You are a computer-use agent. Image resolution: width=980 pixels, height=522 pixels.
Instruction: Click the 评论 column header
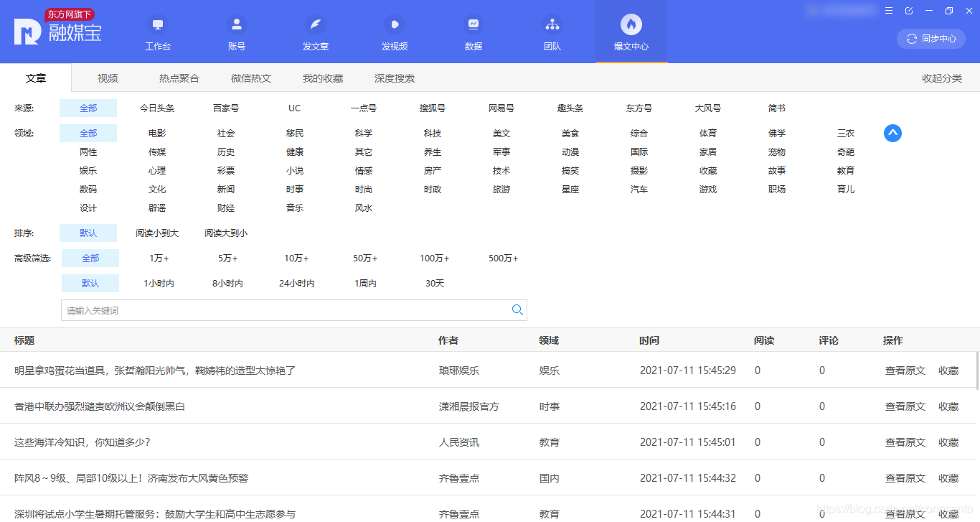[x=829, y=340]
